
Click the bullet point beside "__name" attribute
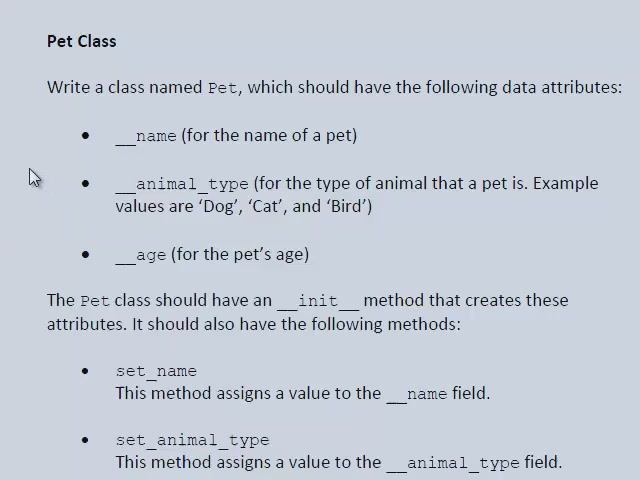86,136
